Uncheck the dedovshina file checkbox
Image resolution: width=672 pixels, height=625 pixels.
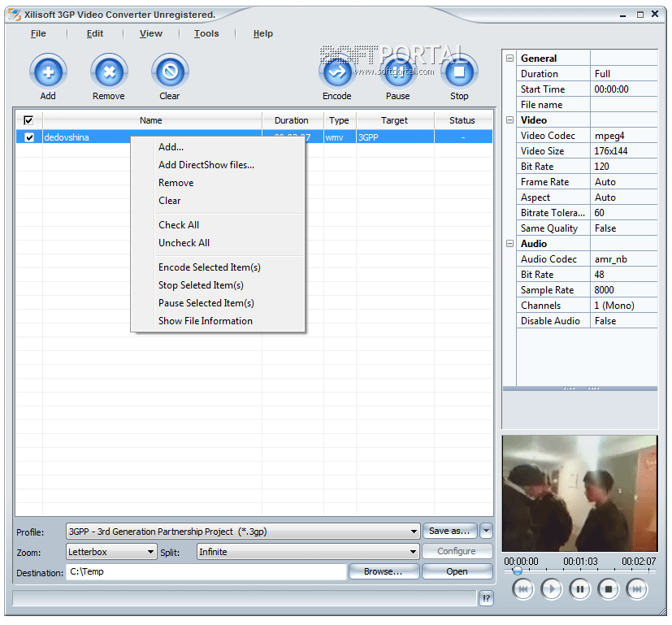(x=29, y=137)
